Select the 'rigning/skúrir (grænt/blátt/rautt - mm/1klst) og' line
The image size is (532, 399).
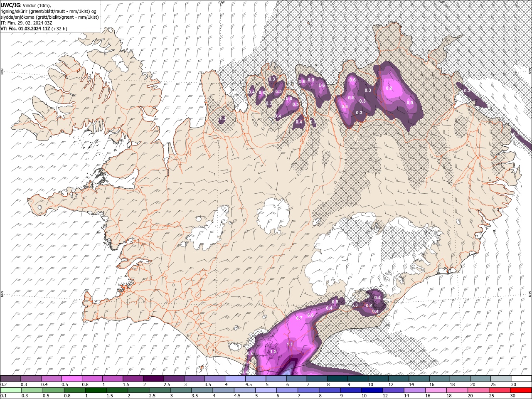click(48, 11)
